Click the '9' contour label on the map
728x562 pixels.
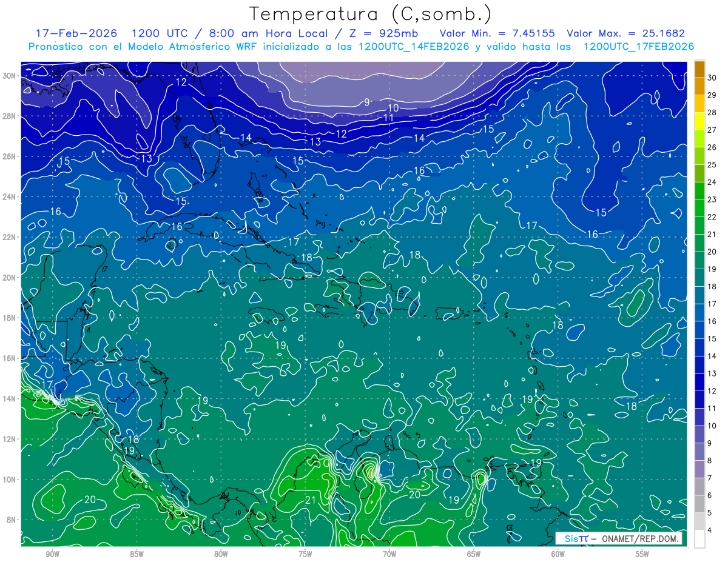pyautogui.click(x=367, y=102)
